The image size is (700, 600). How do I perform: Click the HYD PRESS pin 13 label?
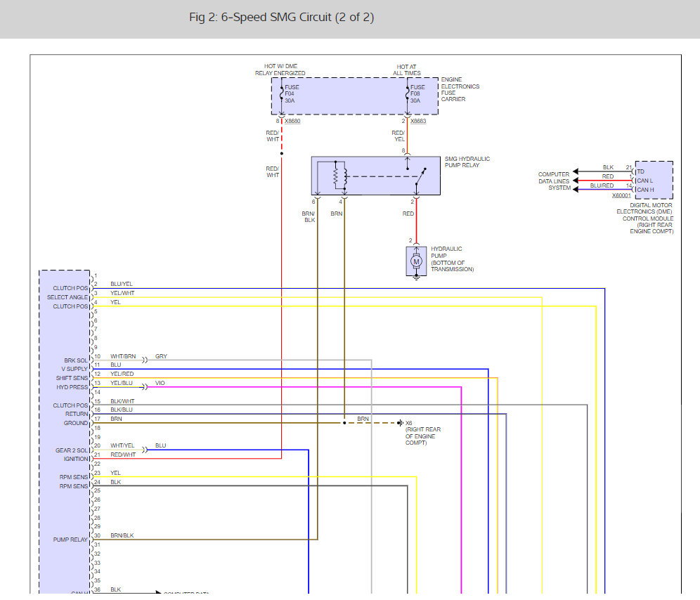point(72,387)
